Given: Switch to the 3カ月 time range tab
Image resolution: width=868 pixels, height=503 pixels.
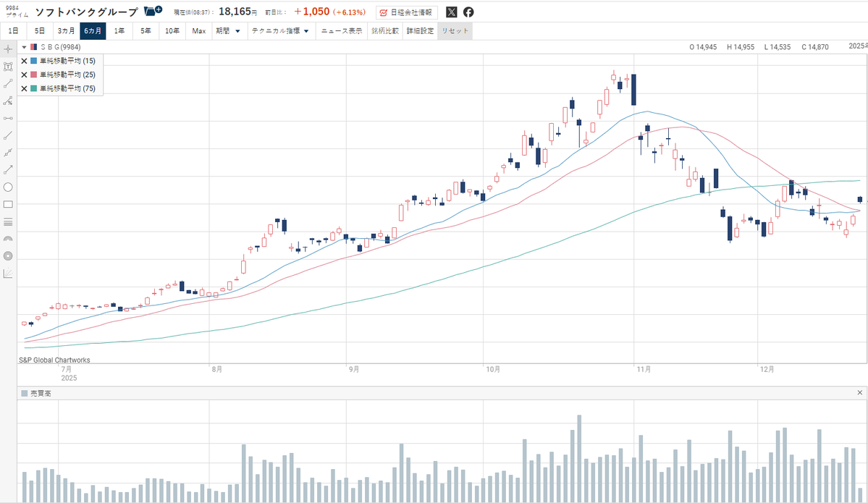Looking at the screenshot, I should pyautogui.click(x=66, y=31).
